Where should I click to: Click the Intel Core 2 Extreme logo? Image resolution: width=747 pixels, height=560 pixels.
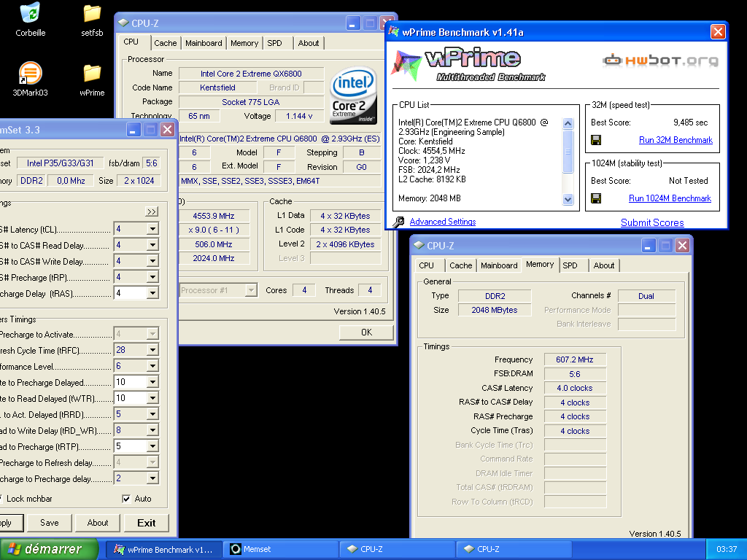click(354, 96)
